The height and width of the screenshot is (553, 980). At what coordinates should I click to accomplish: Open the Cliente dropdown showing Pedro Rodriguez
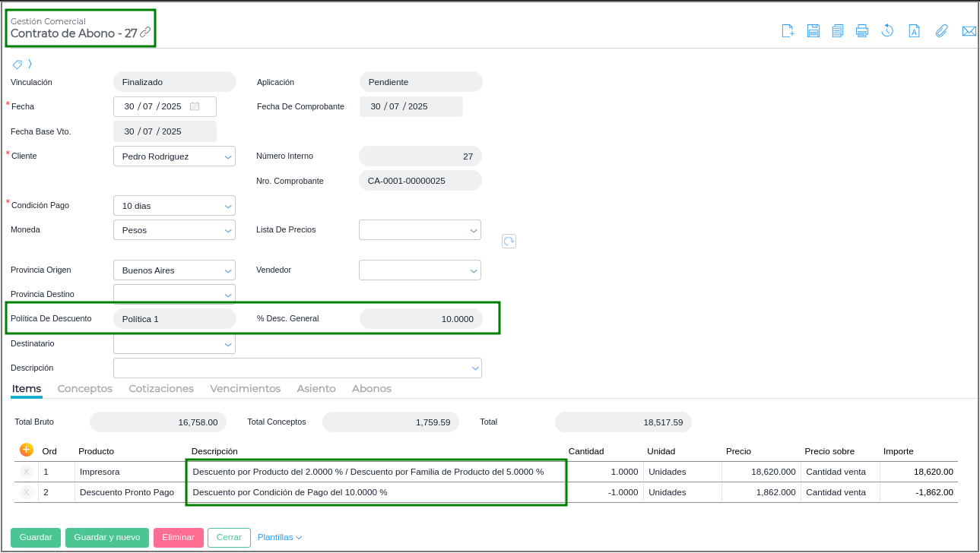pos(174,156)
